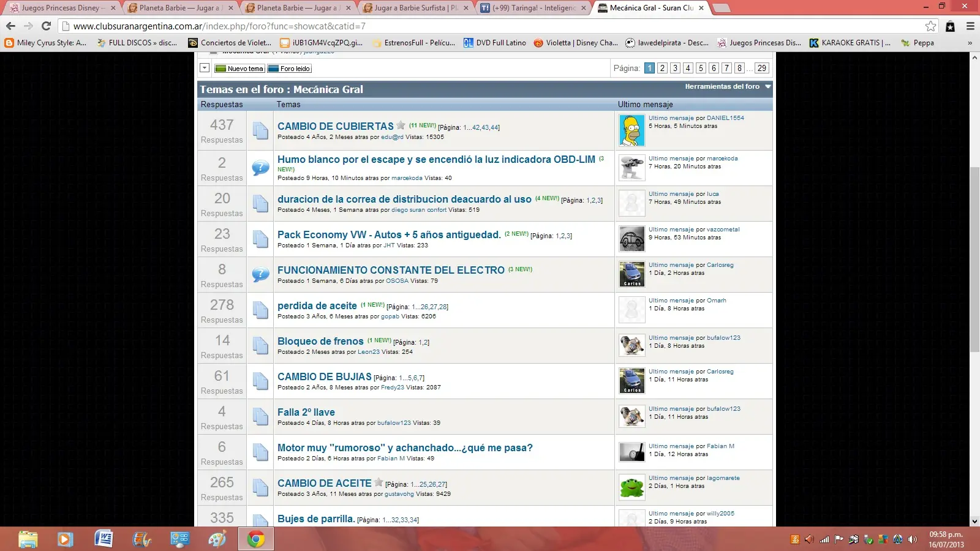Show hidden bookmarks via the double chevron
This screenshot has height=551, width=980.
pyautogui.click(x=970, y=43)
